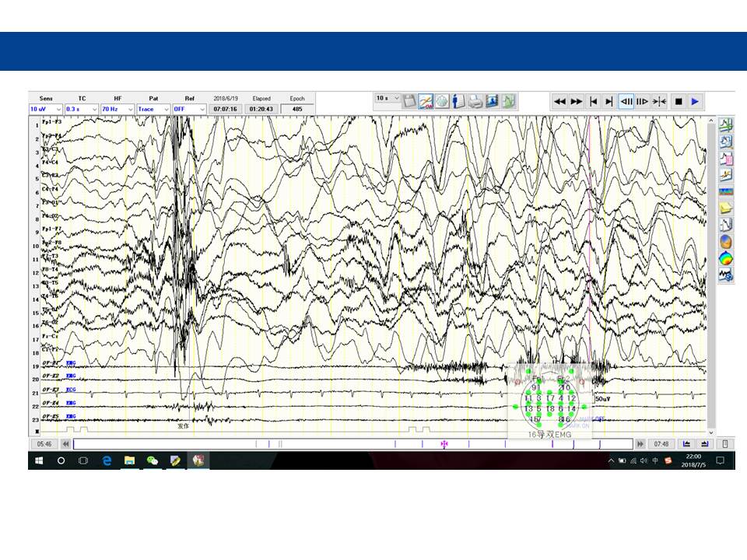Click the waveform magnifier icon in sidebar
The image size is (747, 560).
[x=725, y=142]
